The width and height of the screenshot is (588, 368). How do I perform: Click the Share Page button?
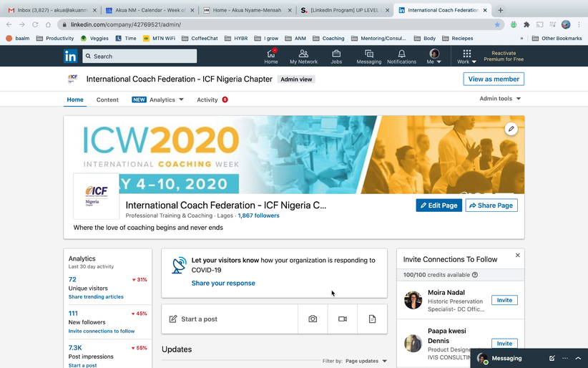coord(491,205)
